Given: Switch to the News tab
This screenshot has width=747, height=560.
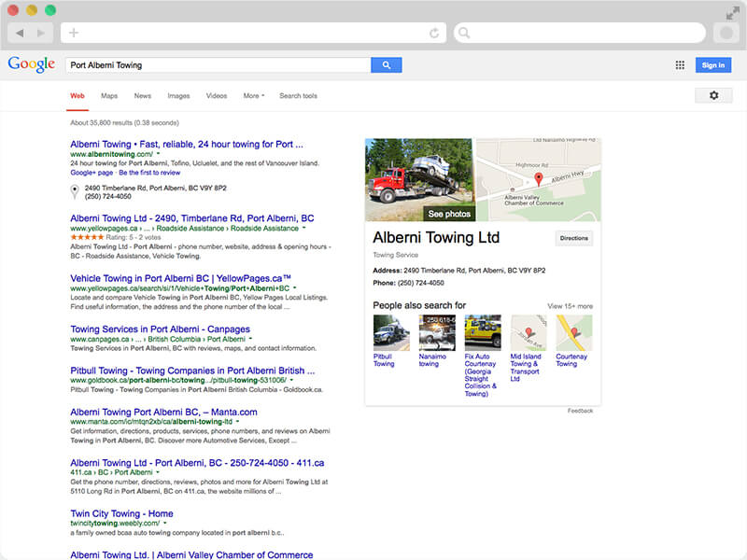Looking at the screenshot, I should coord(143,96).
